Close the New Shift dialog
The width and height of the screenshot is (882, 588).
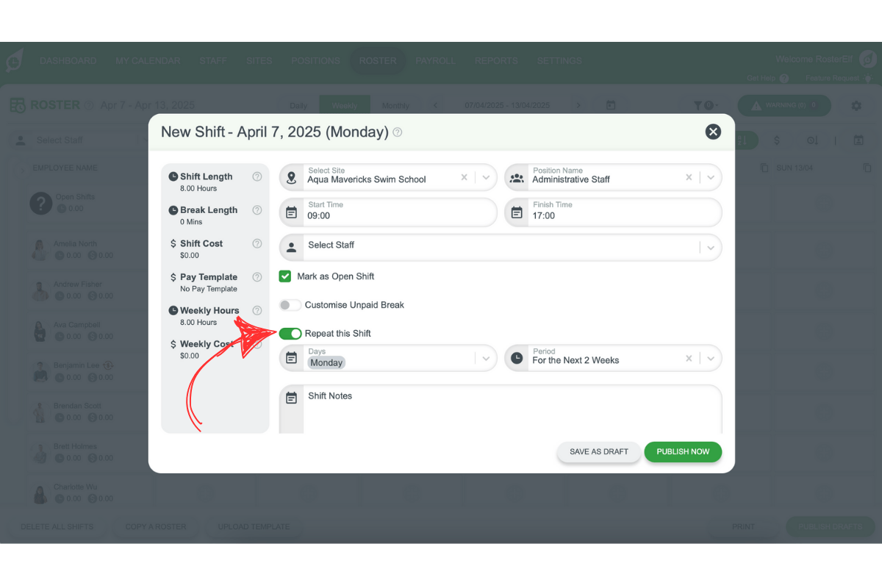[x=712, y=132]
